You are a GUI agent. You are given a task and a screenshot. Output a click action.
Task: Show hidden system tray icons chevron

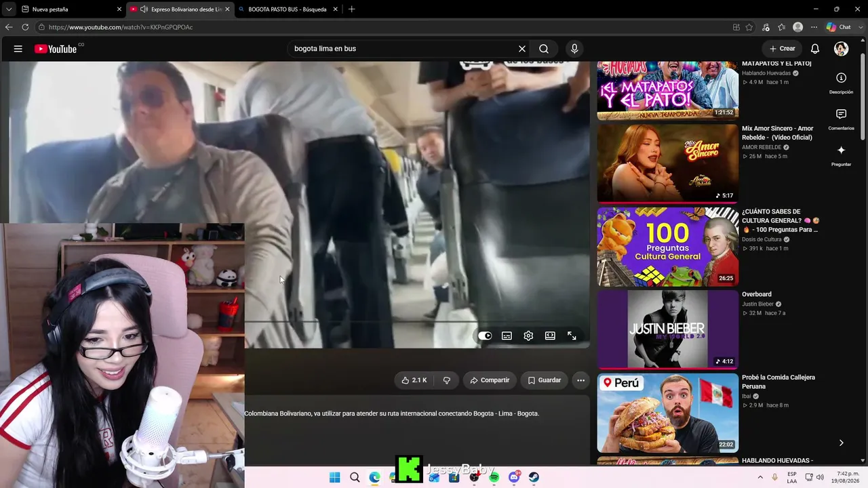tap(760, 477)
